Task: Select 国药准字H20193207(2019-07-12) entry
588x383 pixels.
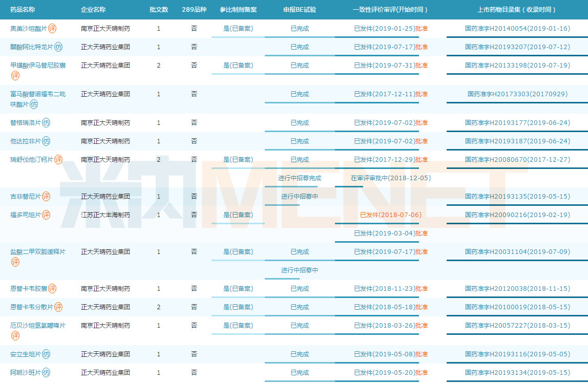Action: [x=517, y=47]
